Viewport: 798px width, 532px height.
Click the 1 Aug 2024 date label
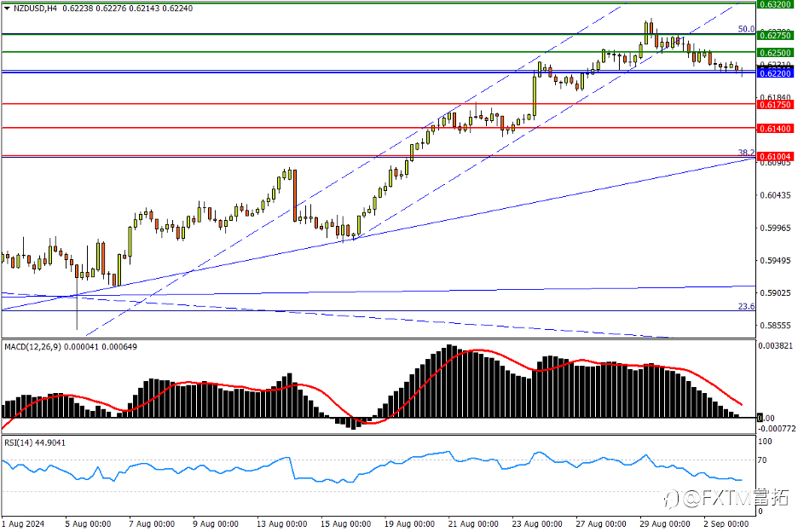tap(23, 523)
